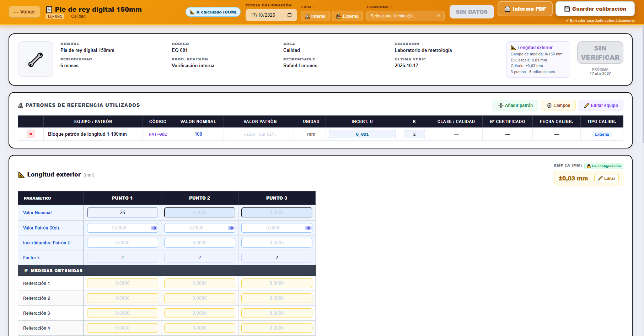
Task: Save with Guardar calibración button
Action: (595, 9)
